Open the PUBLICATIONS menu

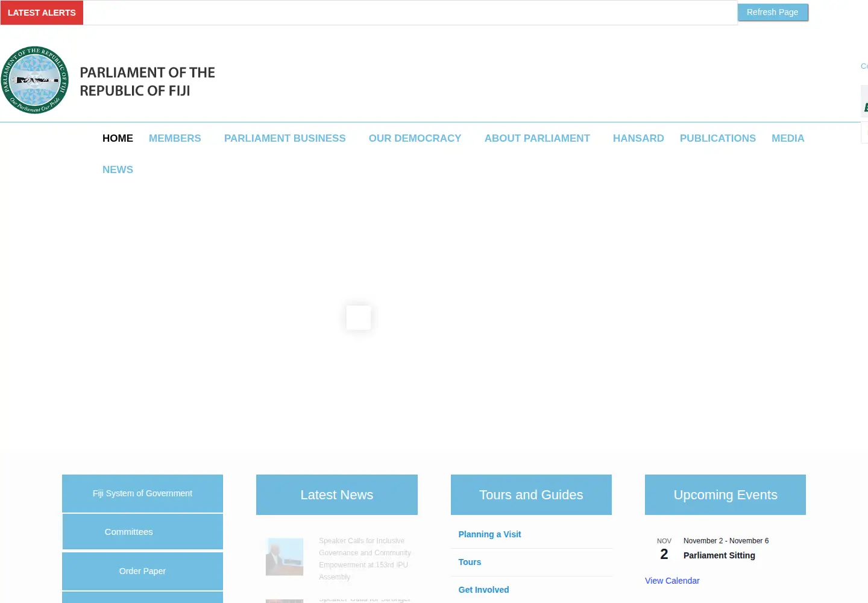point(718,138)
